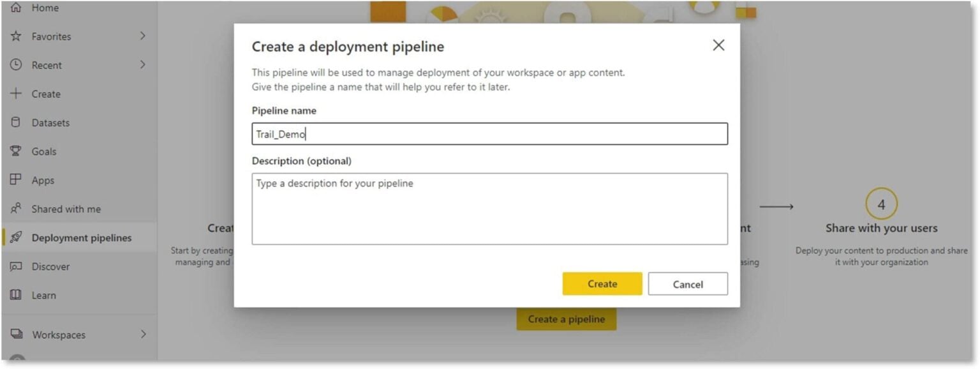Click the Workspaces icon at the bottom
The width and height of the screenshot is (980, 369).
[x=16, y=335]
